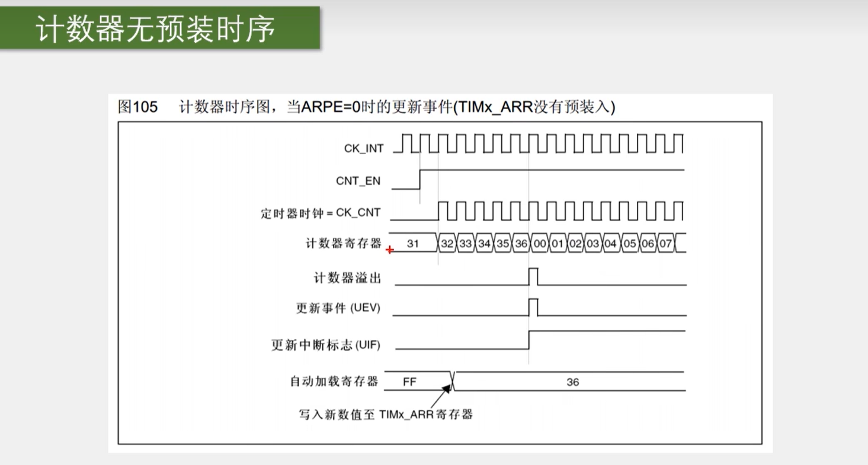Click counter register value 35

click(502, 243)
